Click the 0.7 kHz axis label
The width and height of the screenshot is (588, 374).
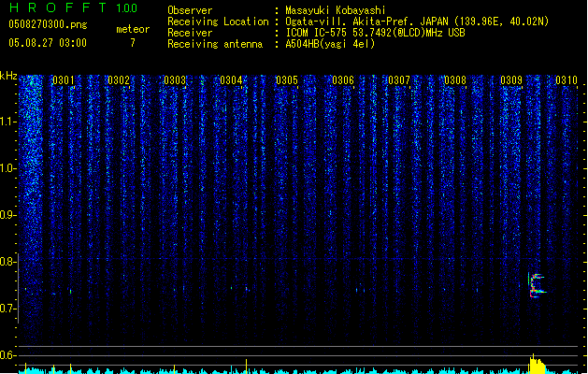[x=7, y=309]
